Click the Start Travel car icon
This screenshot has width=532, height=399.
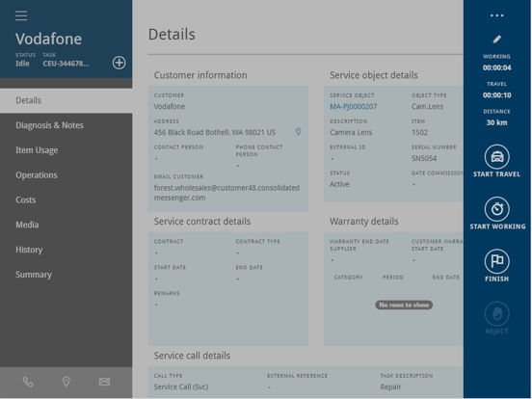click(x=496, y=157)
